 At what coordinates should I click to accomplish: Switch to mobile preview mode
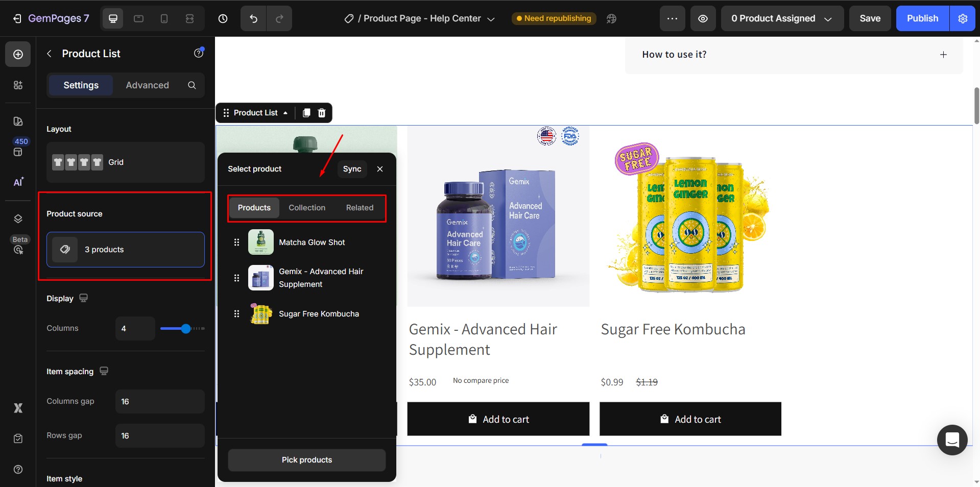coord(164,18)
